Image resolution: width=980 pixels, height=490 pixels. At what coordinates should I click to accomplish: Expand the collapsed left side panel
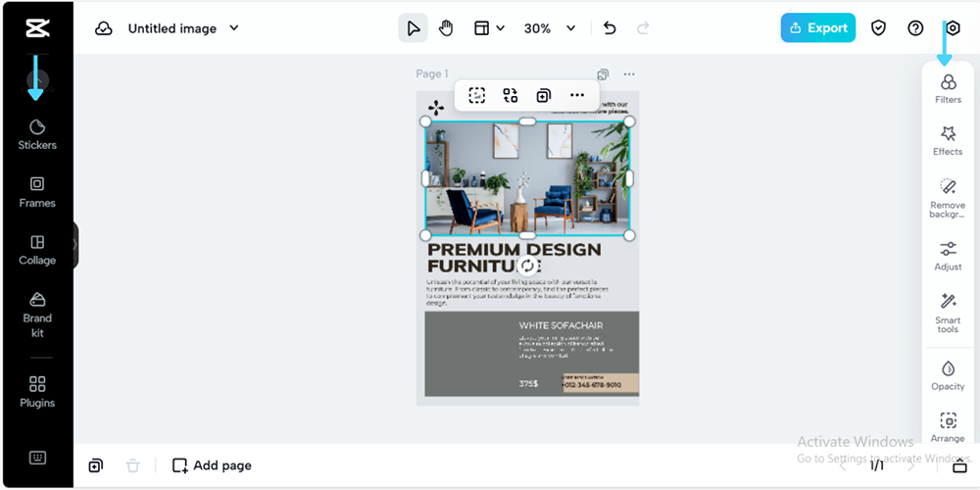[75, 244]
